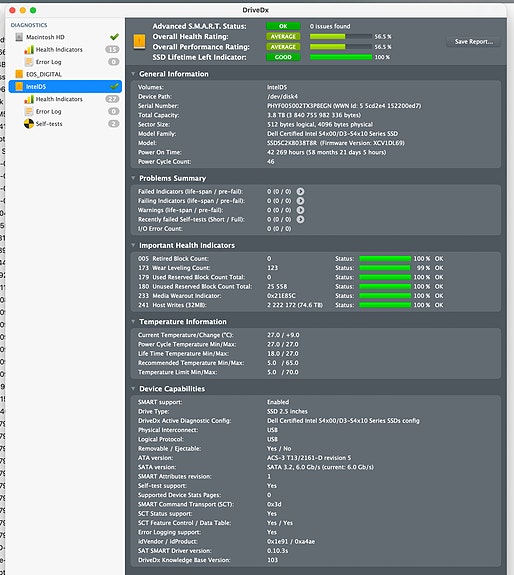Screen dimensions: 514x575
Task: Select the Macintosh HD drive
Action: click(45, 37)
